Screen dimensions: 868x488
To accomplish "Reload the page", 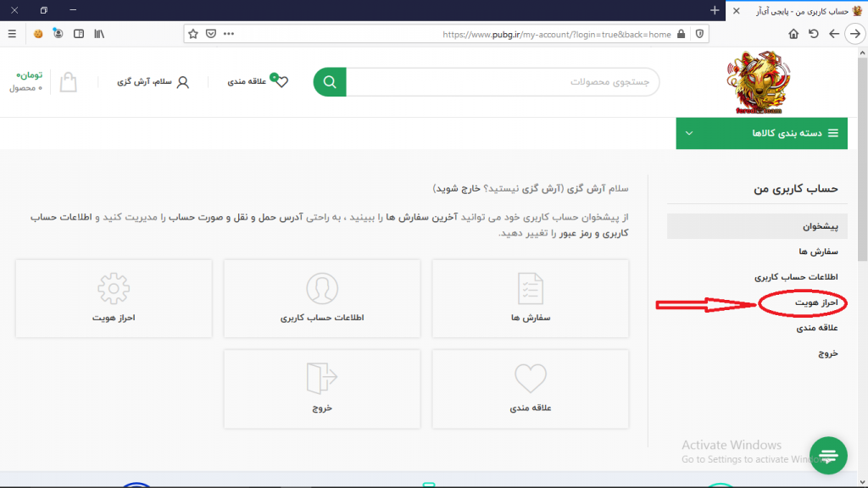I will coord(814,34).
